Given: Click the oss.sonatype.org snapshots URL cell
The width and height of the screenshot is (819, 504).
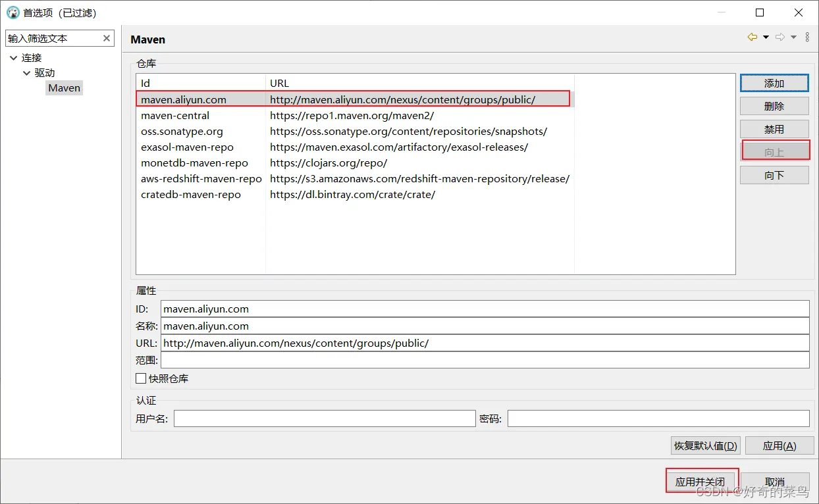Looking at the screenshot, I should (408, 131).
